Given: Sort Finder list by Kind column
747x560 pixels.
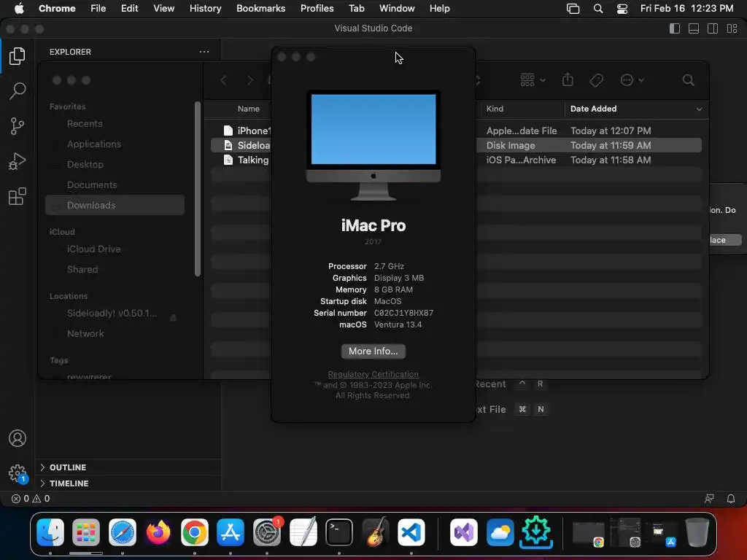Looking at the screenshot, I should pyautogui.click(x=522, y=109).
